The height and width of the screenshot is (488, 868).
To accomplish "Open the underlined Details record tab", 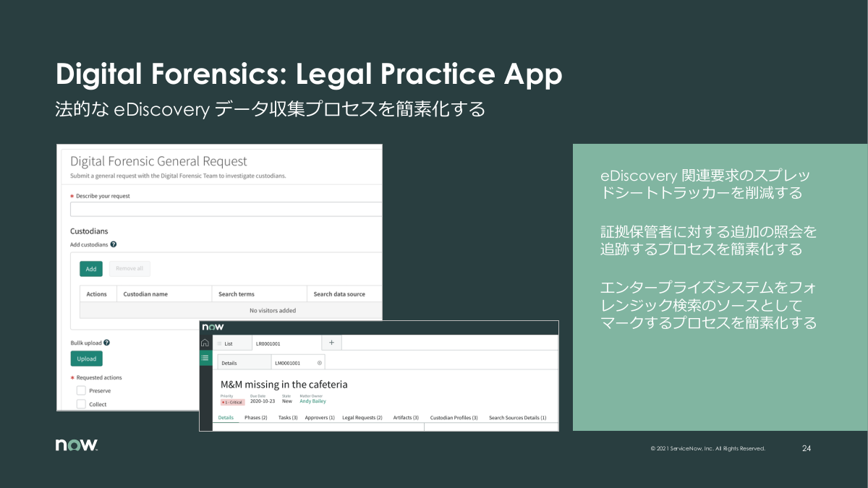I will coord(226,418).
